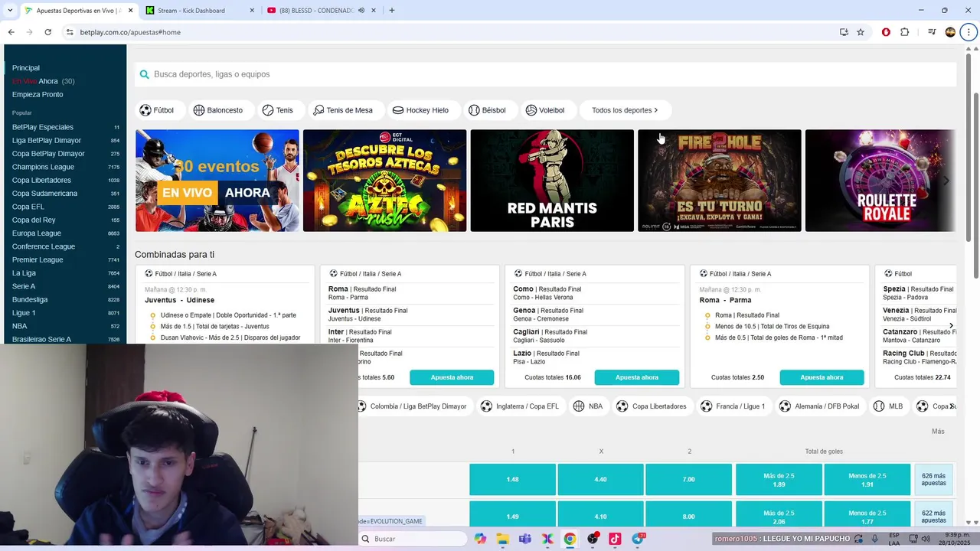Open En Vivo Ahora sidebar link
This screenshot has width=980, height=551.
[x=43, y=81]
